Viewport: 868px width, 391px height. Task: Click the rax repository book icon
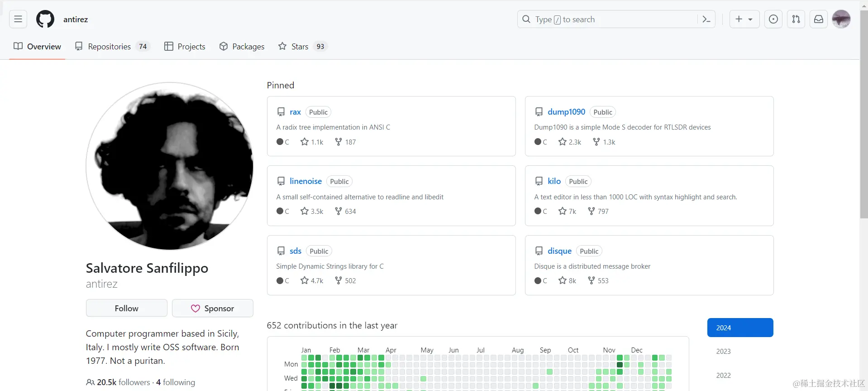(281, 112)
